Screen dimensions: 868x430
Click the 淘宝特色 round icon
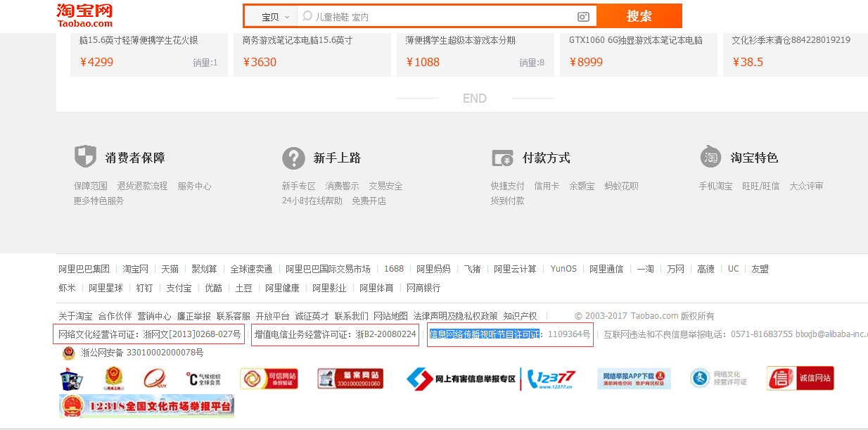[x=710, y=157]
